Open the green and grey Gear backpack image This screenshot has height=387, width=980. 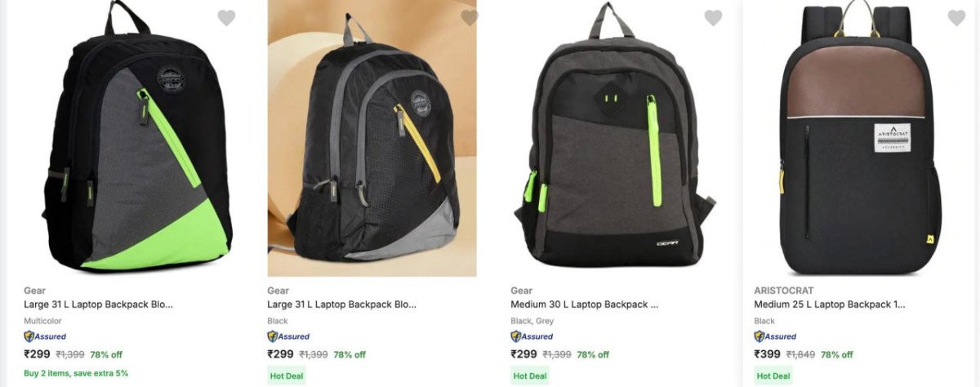(136, 136)
